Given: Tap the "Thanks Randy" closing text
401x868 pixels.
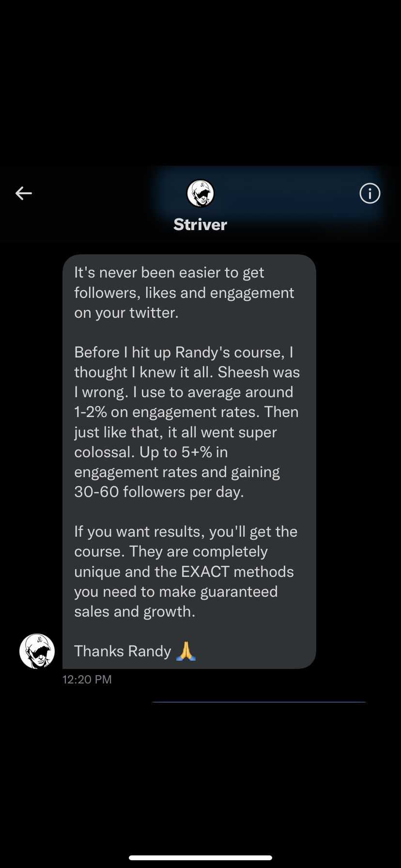Looking at the screenshot, I should (x=123, y=651).
